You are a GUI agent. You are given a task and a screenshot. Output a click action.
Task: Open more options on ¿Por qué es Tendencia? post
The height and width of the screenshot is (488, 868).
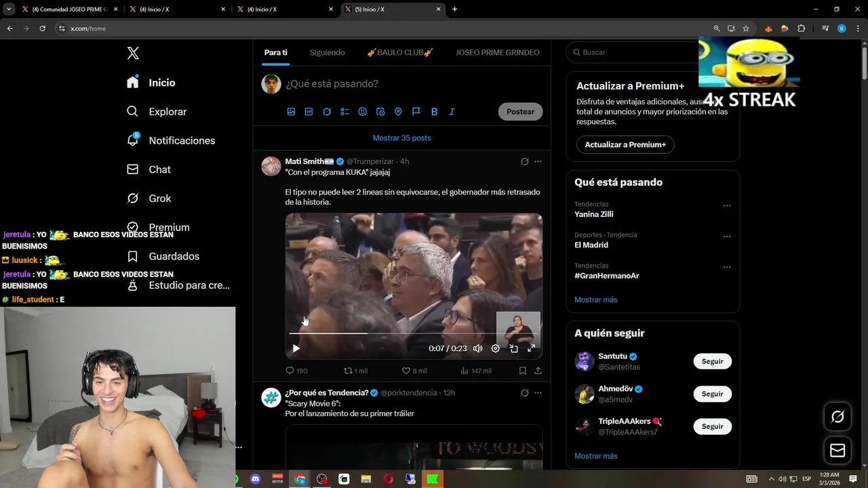(538, 393)
